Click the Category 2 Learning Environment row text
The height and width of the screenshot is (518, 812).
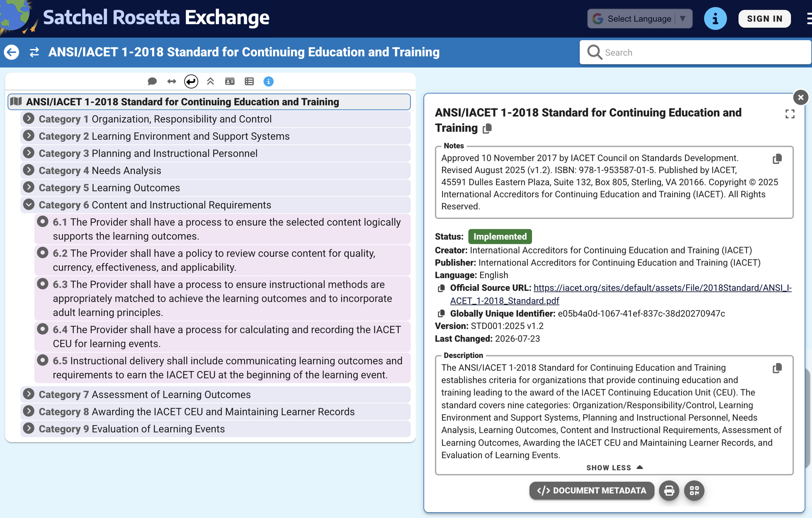tap(164, 136)
